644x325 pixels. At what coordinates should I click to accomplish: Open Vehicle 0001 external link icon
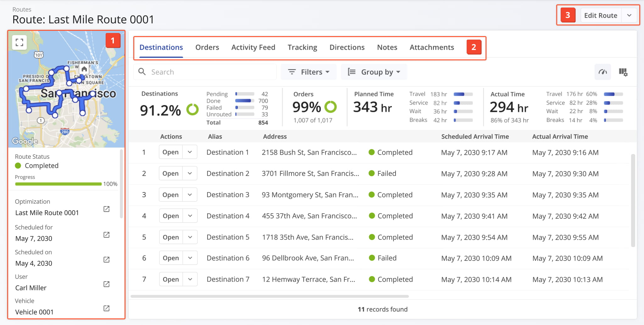point(107,308)
